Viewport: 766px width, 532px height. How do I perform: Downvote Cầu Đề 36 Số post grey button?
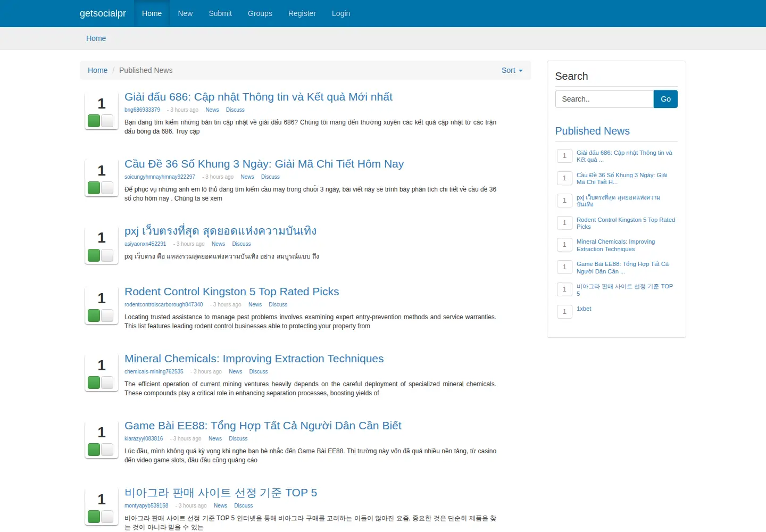[107, 188]
